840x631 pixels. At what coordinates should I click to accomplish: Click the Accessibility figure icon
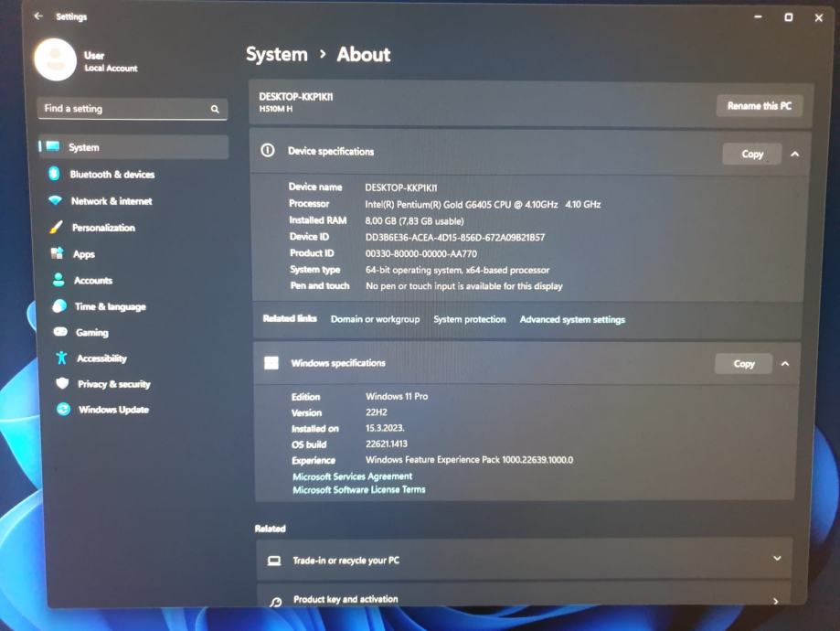coord(61,358)
